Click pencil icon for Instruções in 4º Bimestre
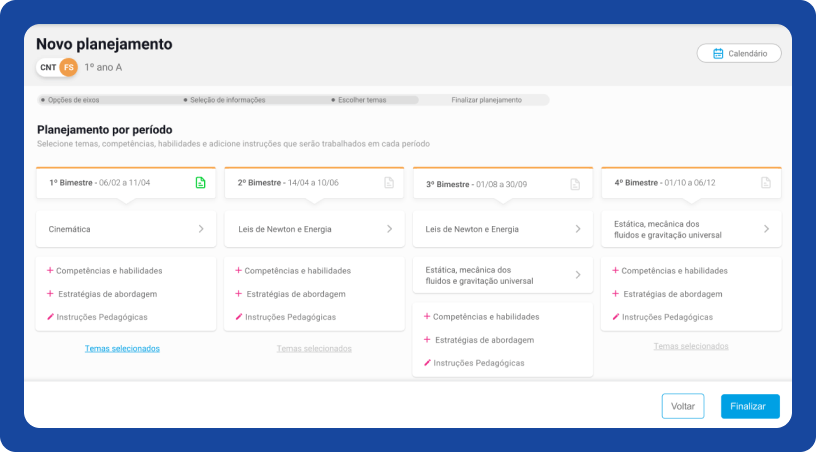This screenshot has height=452, width=816. coord(615,317)
